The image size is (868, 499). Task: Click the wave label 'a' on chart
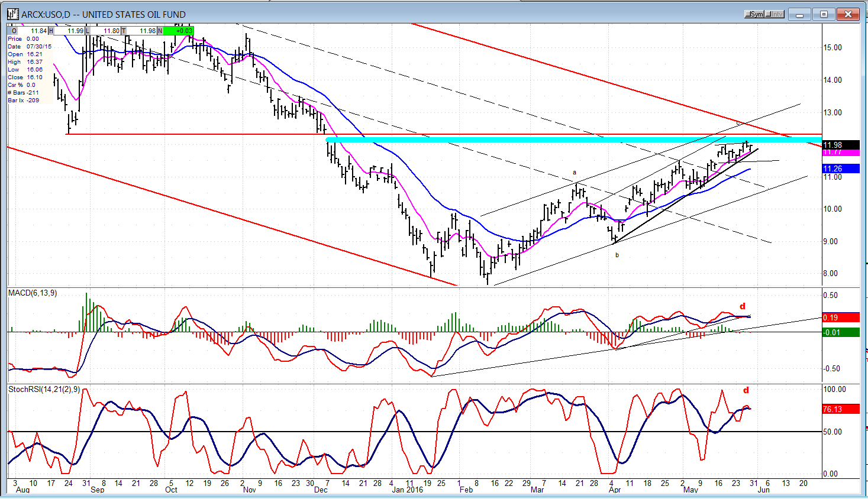click(574, 173)
